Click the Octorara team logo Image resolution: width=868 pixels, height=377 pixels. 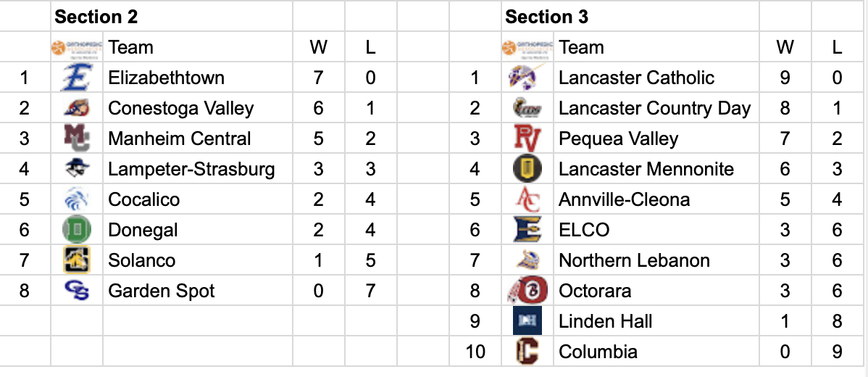527,291
